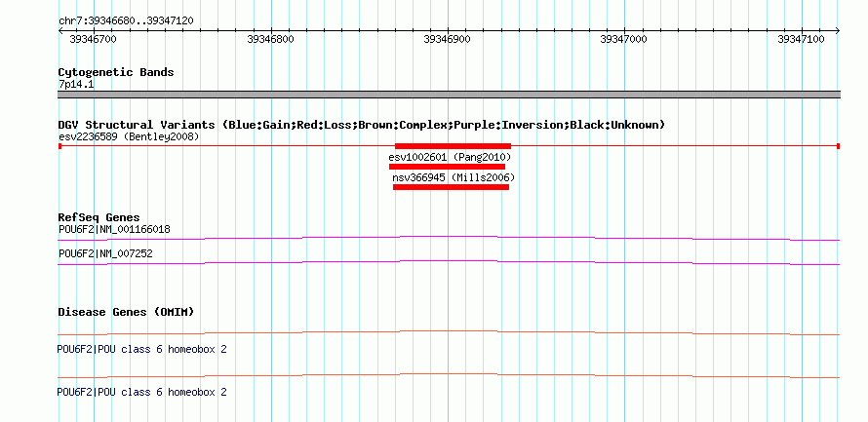
Task: Click ruler tick label 39346700
Action: (x=94, y=39)
